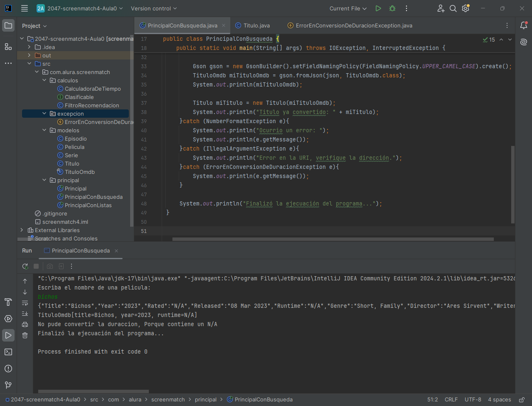The image size is (532, 406).
Task: Change 4 spaces indentation setting
Action: [x=500, y=399]
